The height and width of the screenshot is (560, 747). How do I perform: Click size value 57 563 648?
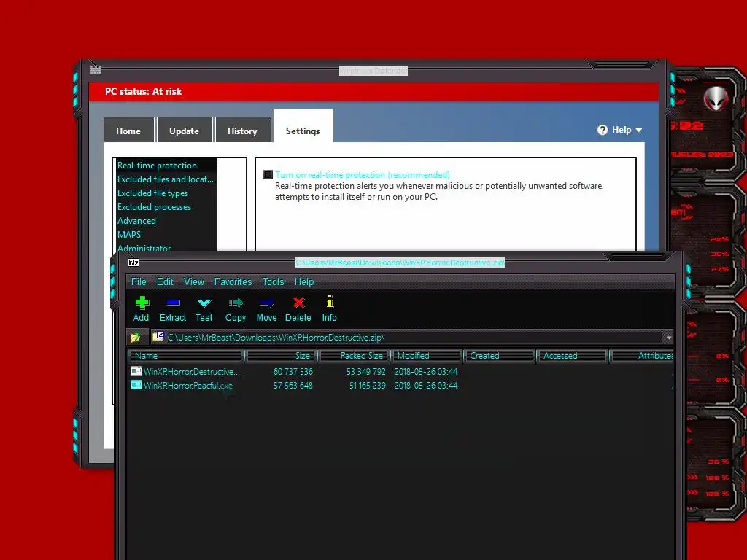[293, 386]
